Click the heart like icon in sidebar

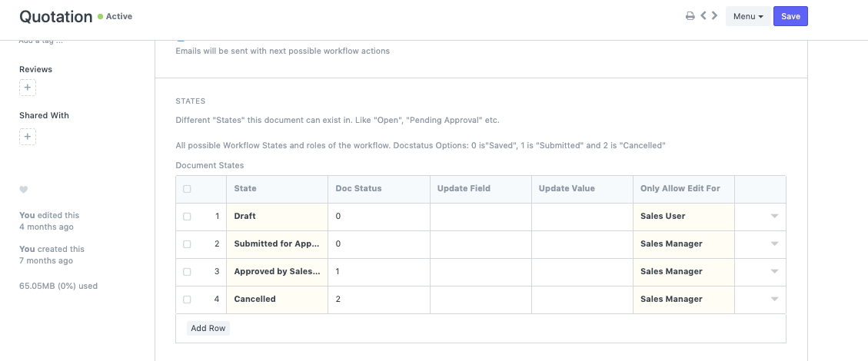[x=24, y=190]
